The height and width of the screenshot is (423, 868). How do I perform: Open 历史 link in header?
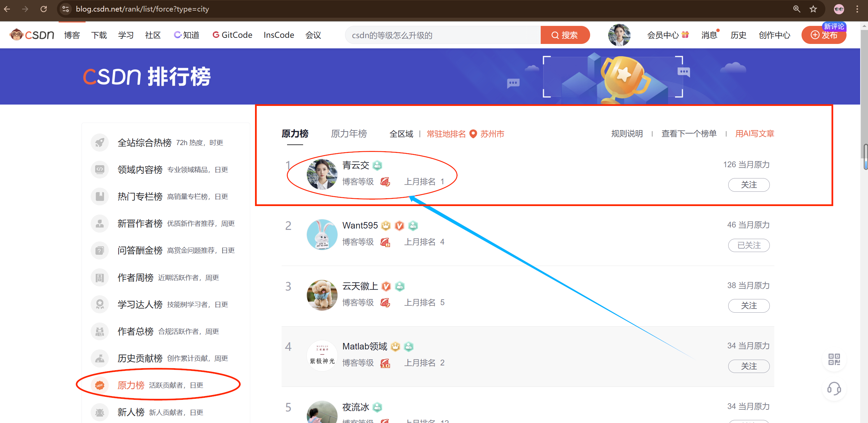pos(738,35)
